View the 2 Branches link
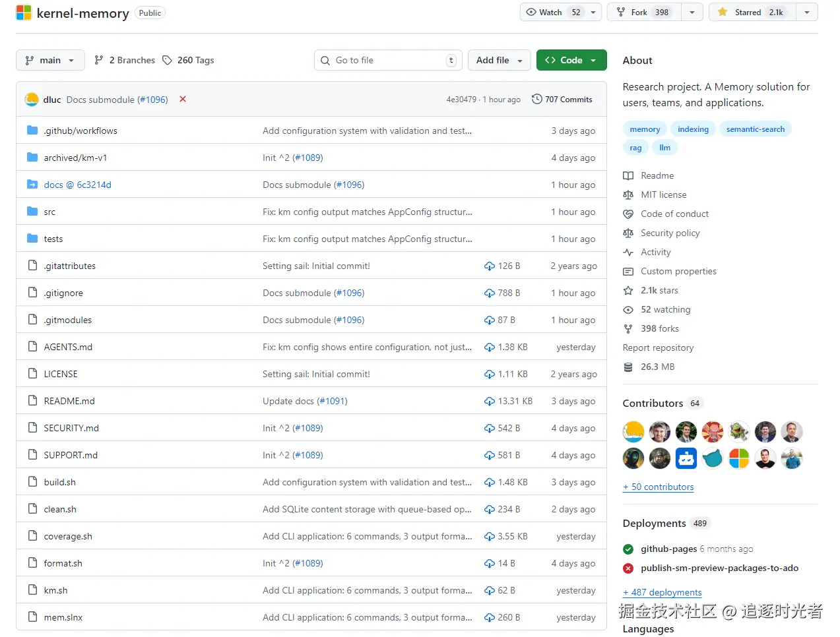The height and width of the screenshot is (637, 840). [x=125, y=60]
